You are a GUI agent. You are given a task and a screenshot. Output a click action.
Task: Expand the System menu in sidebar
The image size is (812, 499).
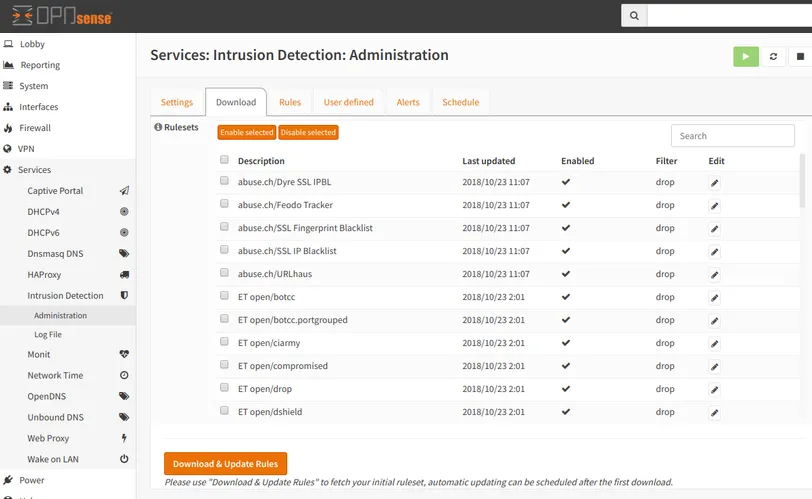[33, 86]
